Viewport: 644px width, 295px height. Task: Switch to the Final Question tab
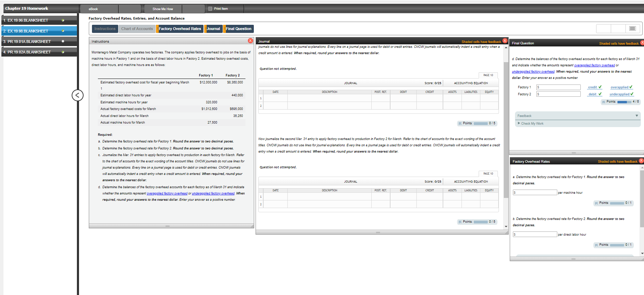[x=238, y=29]
